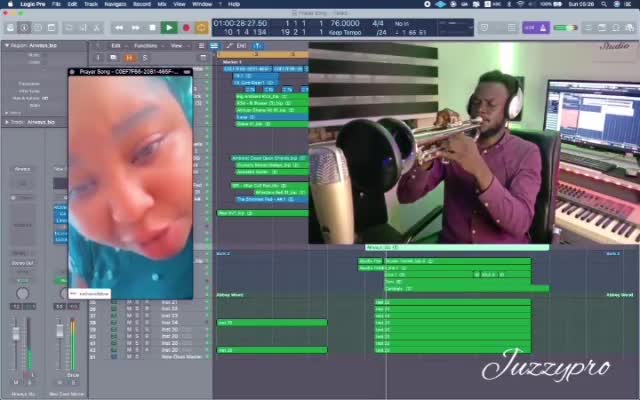Screen dimensions: 640x400
Task: Click the automation curve icon in tracks bar
Action: point(229,46)
